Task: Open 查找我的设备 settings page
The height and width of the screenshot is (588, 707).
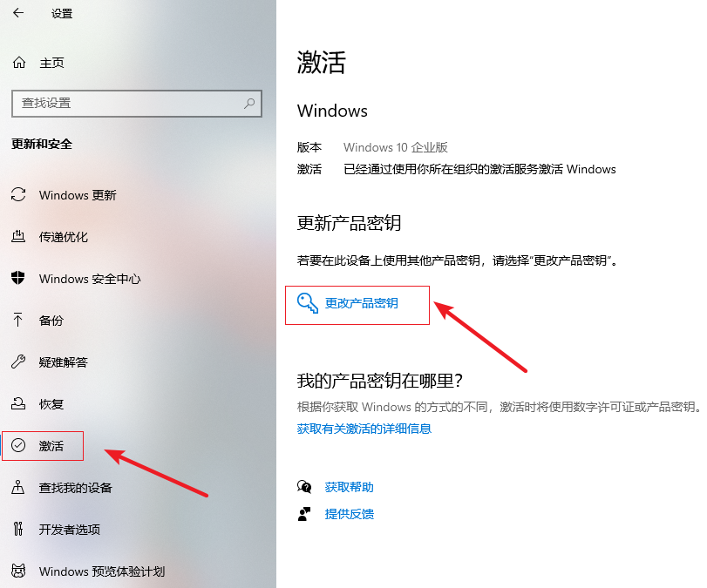Action: (75, 488)
